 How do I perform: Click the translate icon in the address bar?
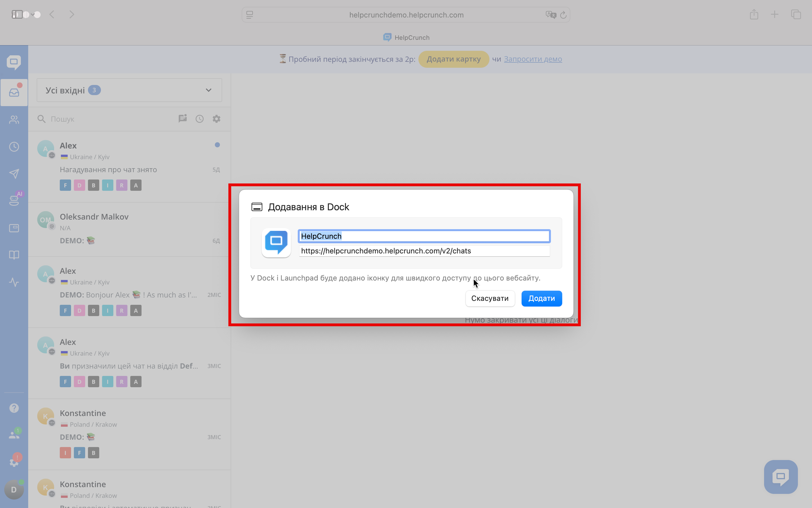pos(551,15)
